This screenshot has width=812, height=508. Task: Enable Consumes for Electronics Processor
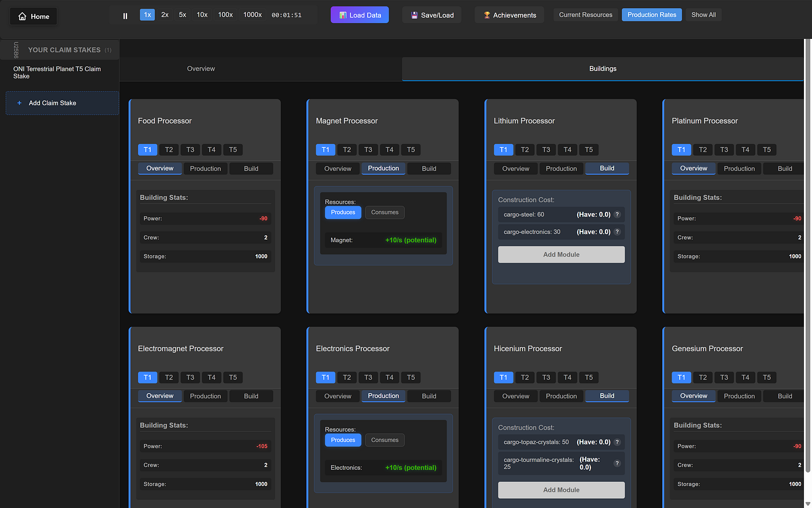pos(385,439)
